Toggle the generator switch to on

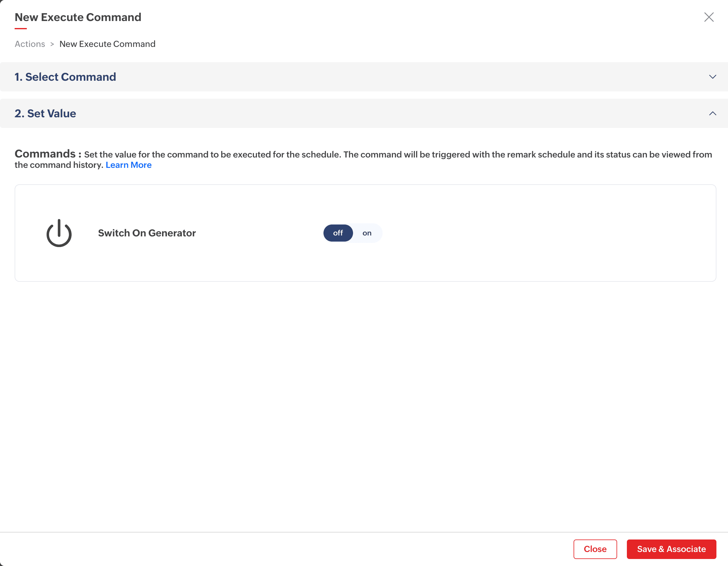367,233
